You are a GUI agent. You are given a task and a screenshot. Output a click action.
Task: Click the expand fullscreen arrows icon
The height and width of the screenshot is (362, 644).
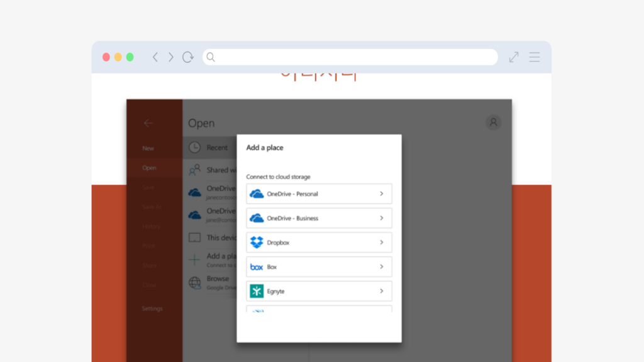tap(514, 57)
